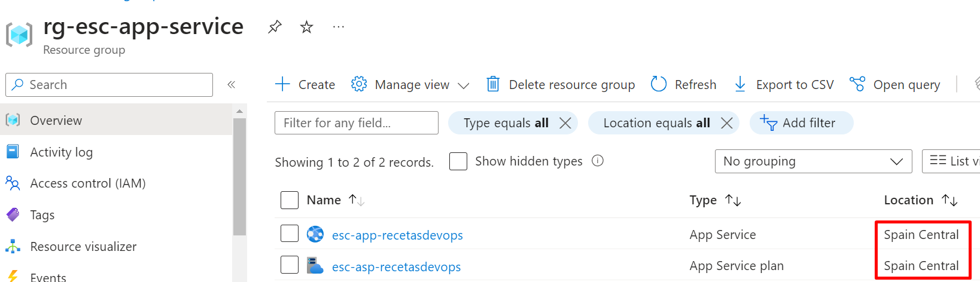980x282 pixels.
Task: Click the Showing 1 to 2 records text
Action: 354,163
